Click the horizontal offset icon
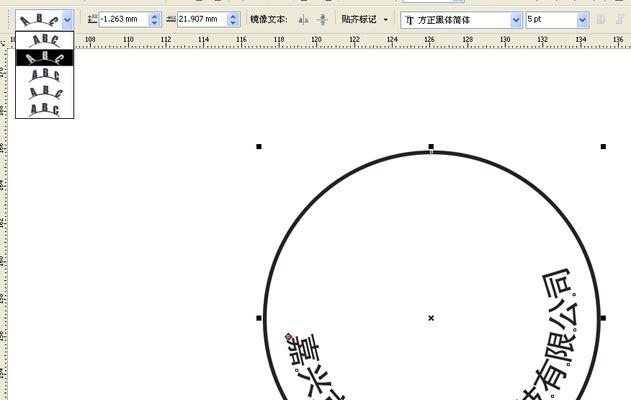631x400 pixels. [171, 19]
